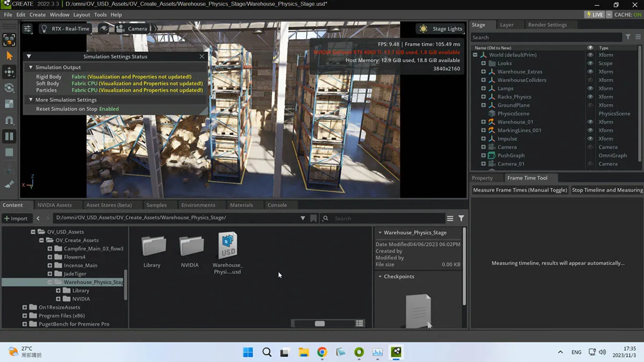644x362 pixels.
Task: Toggle visibility of Racks_Physics prim
Action: click(x=590, y=97)
